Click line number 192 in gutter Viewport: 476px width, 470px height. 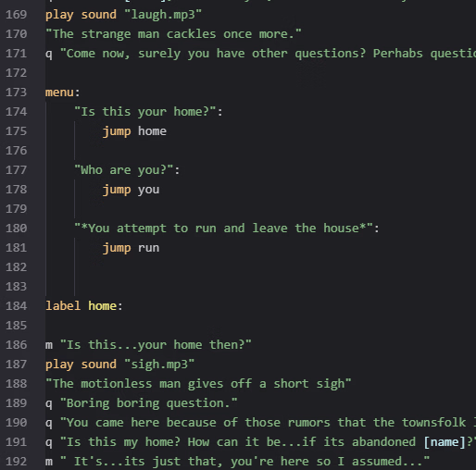pyautogui.click(x=17, y=462)
